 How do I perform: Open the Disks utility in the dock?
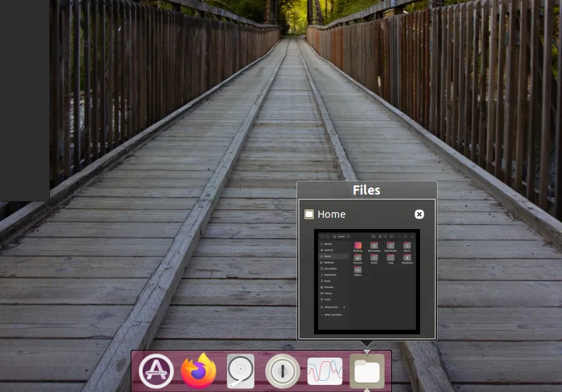pos(240,371)
